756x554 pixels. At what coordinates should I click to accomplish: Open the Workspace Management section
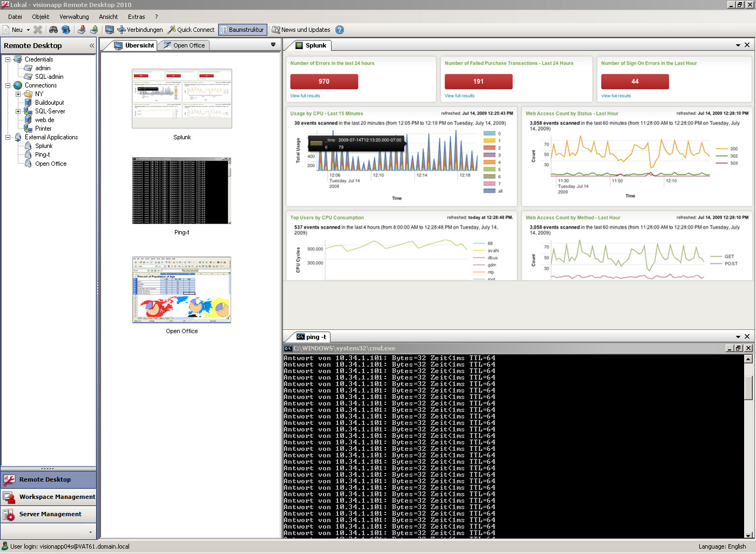49,497
